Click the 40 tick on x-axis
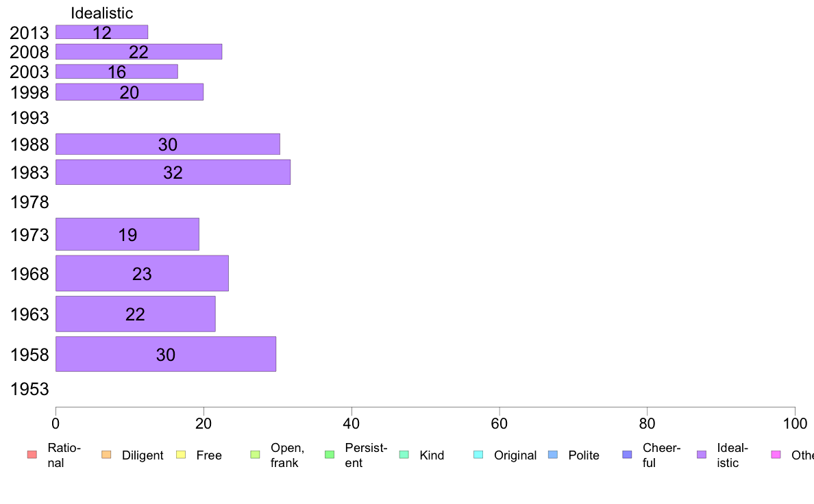Viewport: 814px width, 504px height. (x=351, y=424)
